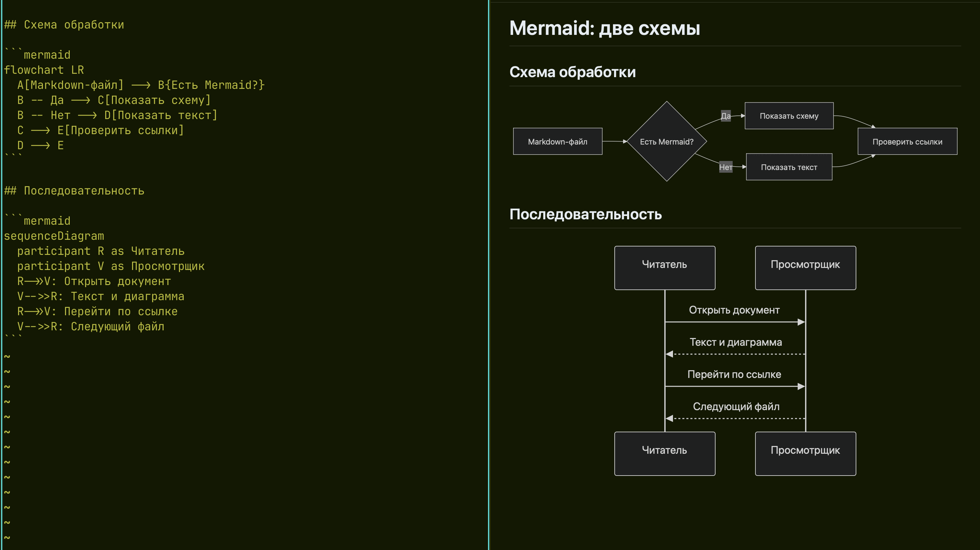Click the source line 'V-->>R: Следующий файл'
Screen dimensions: 980x550
[90, 327]
